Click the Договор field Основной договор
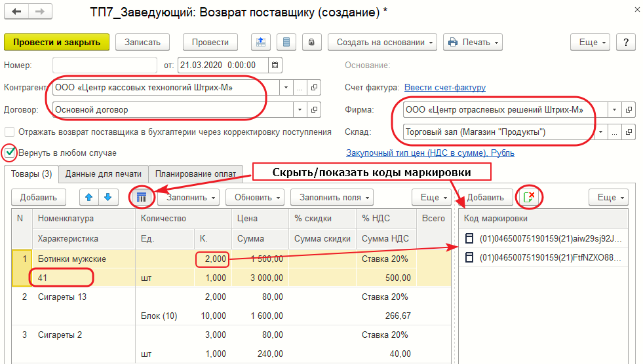Viewport: 643px width, 364px height. click(173, 110)
